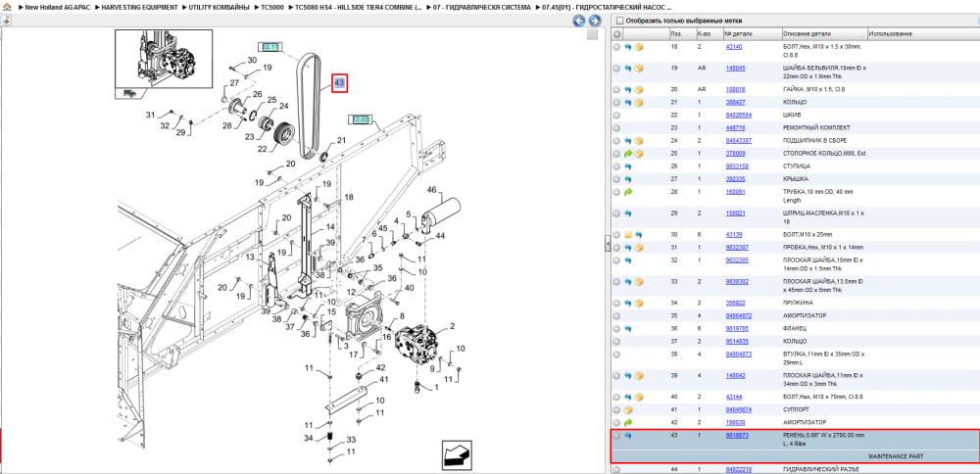Open part number link 9514935
This screenshot has width=980, height=474.
737,342
